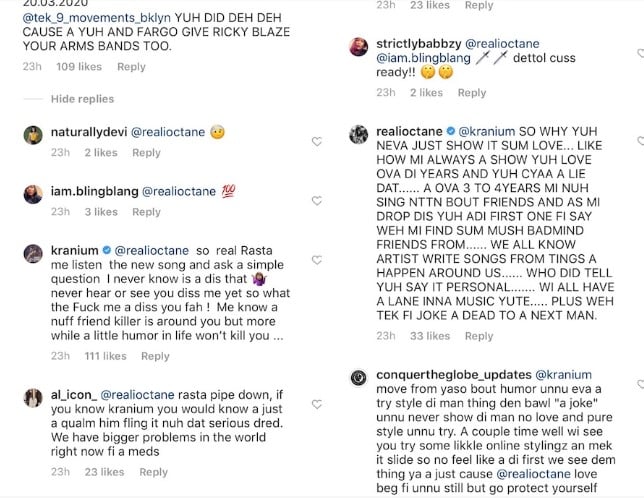Show 111 likes on kranium's comment
The width and height of the screenshot is (644, 498).
coord(105,356)
